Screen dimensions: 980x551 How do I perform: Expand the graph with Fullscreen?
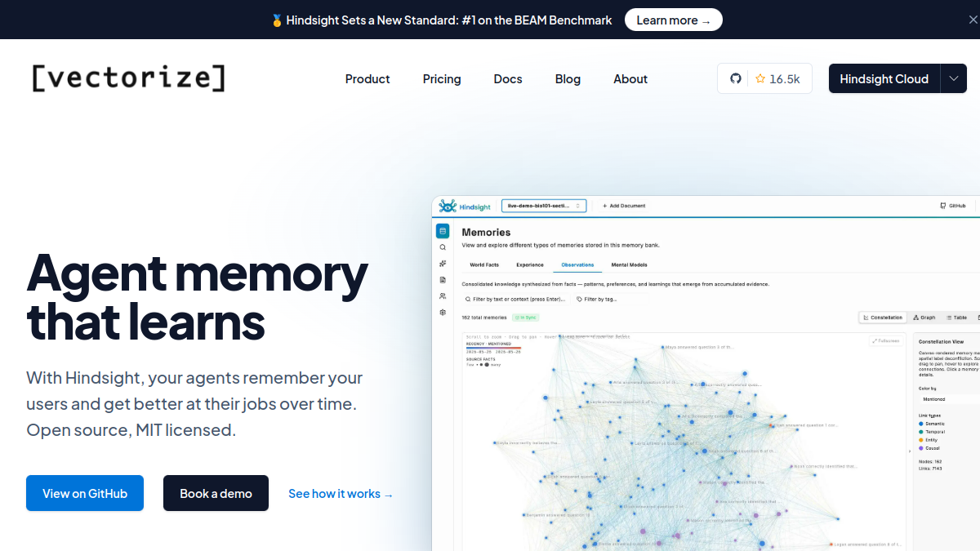[x=886, y=340]
